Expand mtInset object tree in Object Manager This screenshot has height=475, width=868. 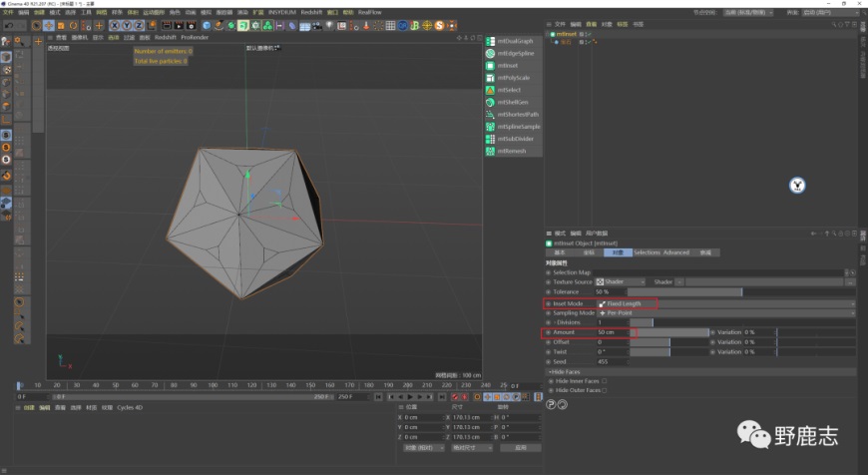pyautogui.click(x=549, y=34)
